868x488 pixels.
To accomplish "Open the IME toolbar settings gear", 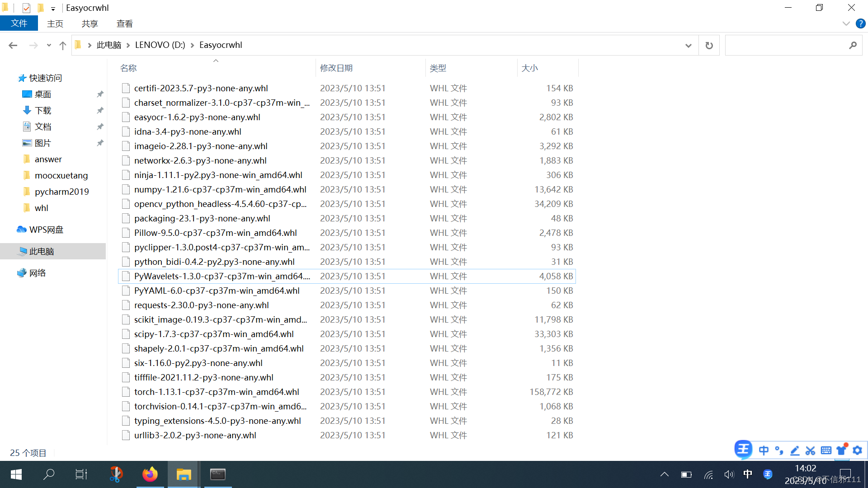I will (x=857, y=450).
